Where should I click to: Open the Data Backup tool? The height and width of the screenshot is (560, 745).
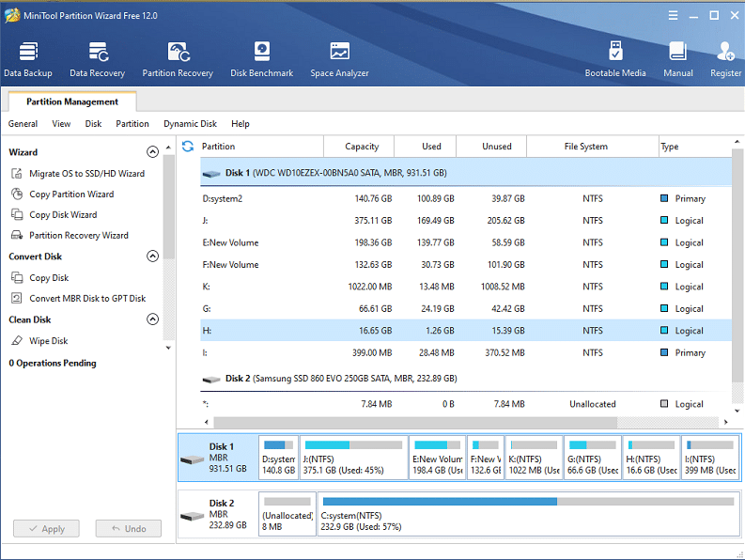pos(28,59)
